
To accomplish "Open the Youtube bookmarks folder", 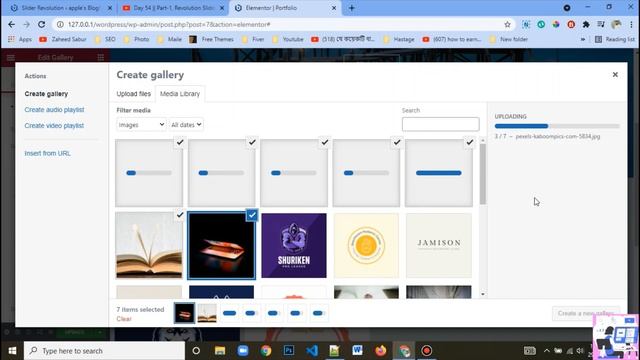I will (288, 39).
